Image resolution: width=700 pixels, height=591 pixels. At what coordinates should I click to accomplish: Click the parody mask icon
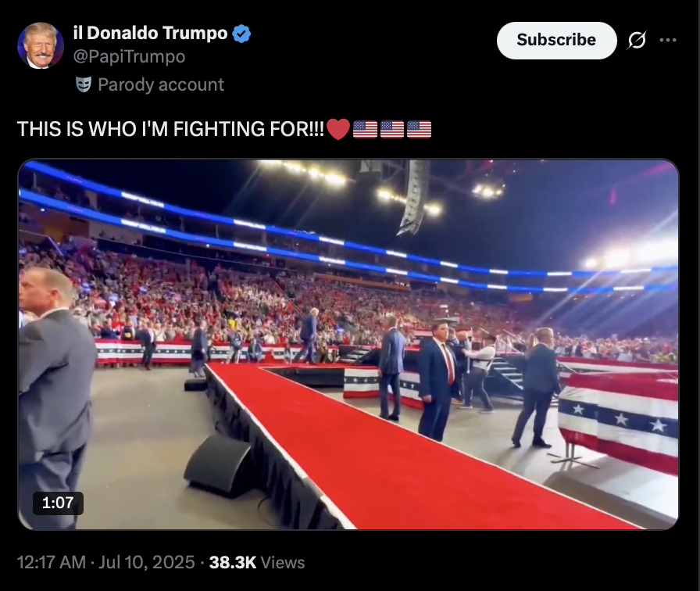click(84, 84)
